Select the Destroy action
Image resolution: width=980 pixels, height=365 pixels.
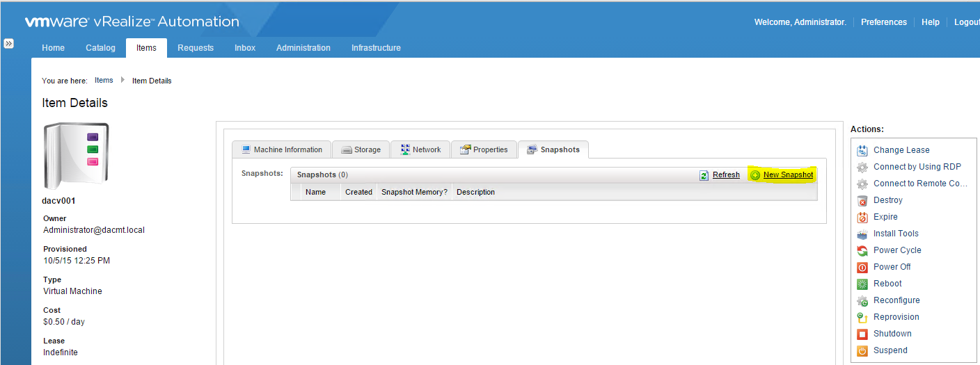point(888,200)
